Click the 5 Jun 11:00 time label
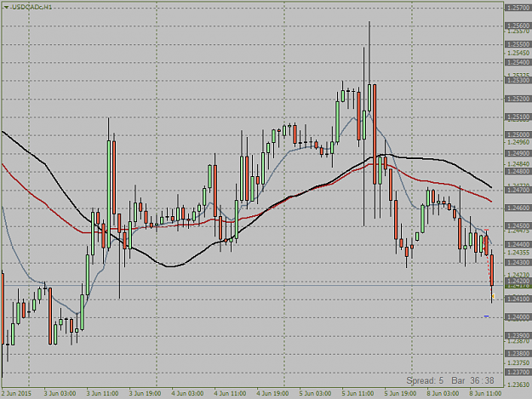532x399 pixels. pyautogui.click(x=358, y=393)
